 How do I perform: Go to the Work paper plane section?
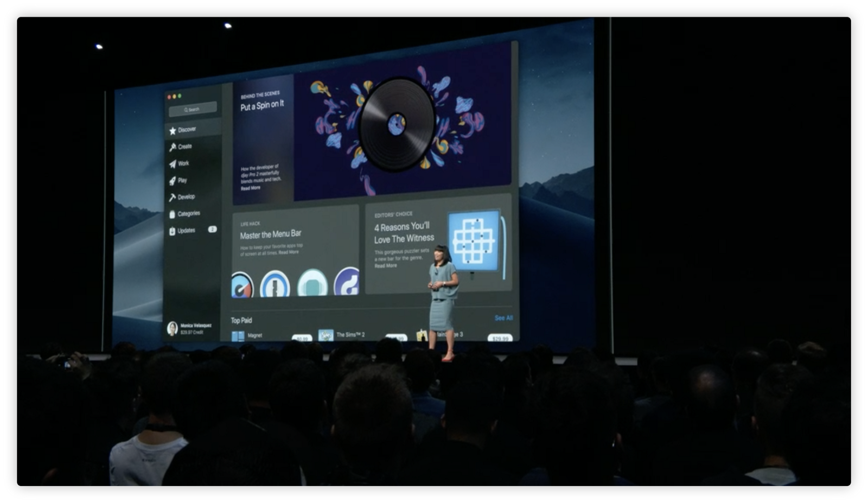183,163
